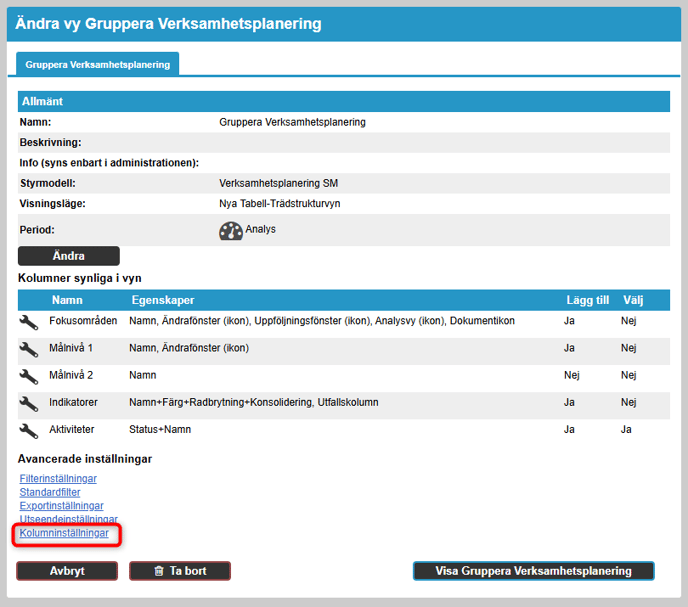
Task: Click the Avbryt button
Action: (x=67, y=571)
